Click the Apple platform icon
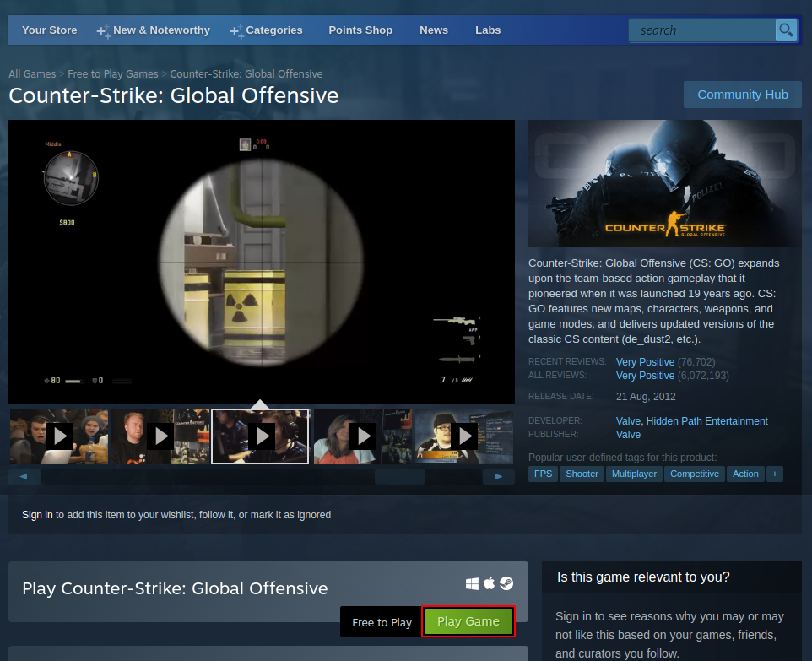Screen dimensions: 812x661 click(x=489, y=582)
